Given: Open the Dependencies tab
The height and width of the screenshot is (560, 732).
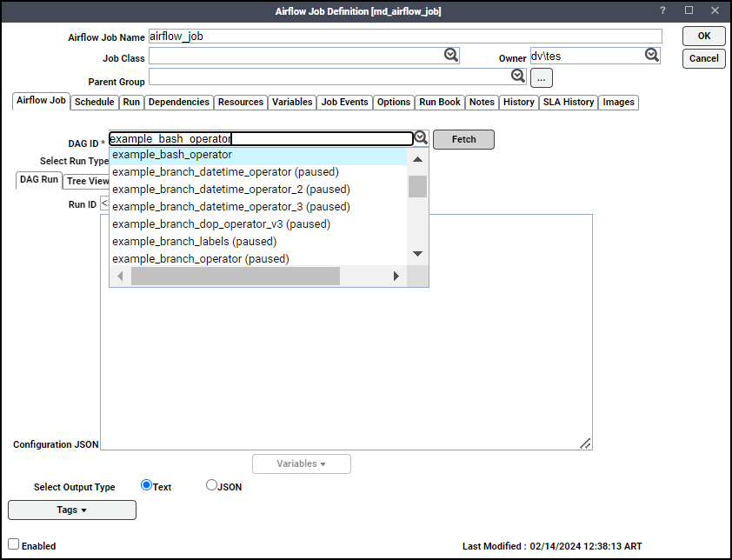Looking at the screenshot, I should point(179,102).
